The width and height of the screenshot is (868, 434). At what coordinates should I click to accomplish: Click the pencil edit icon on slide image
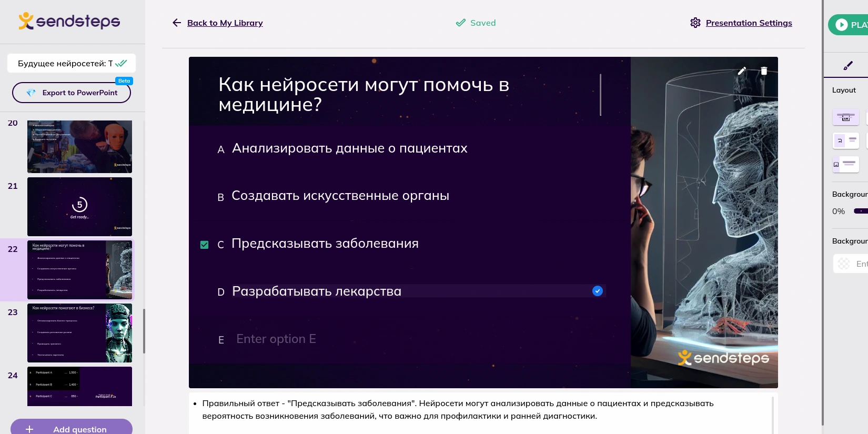pos(742,71)
